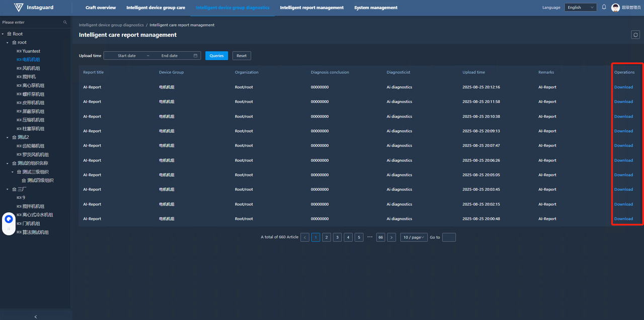Viewport: 644px width, 320px height.
Task: Download the report uploaded at 20:12:16
Action: (623, 87)
